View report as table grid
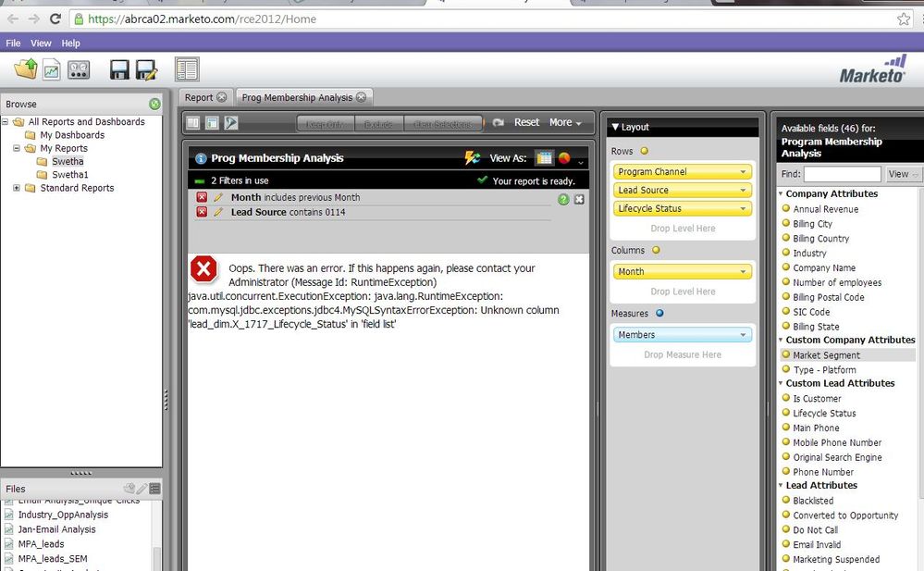924x571 pixels. 544,157
